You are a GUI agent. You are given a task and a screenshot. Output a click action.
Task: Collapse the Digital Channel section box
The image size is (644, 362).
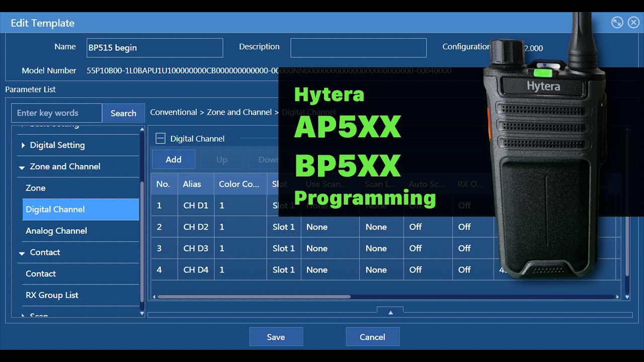click(160, 139)
